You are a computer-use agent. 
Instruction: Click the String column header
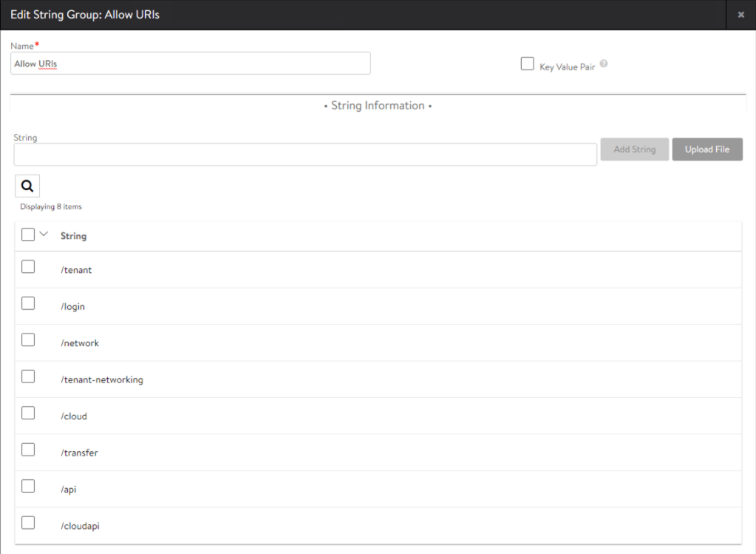click(73, 236)
